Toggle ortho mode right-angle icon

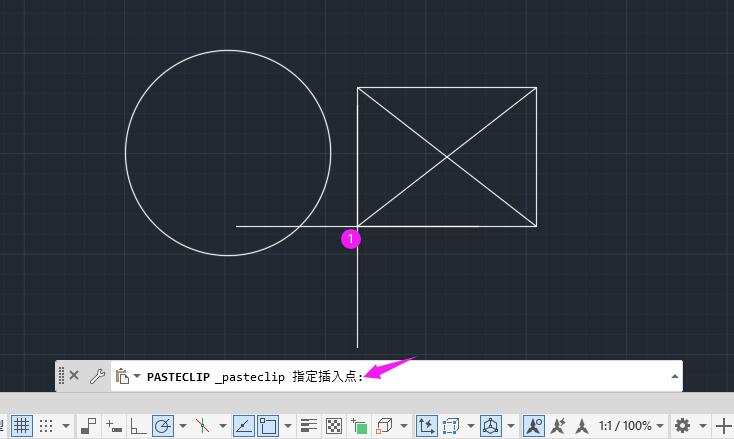[x=138, y=425]
